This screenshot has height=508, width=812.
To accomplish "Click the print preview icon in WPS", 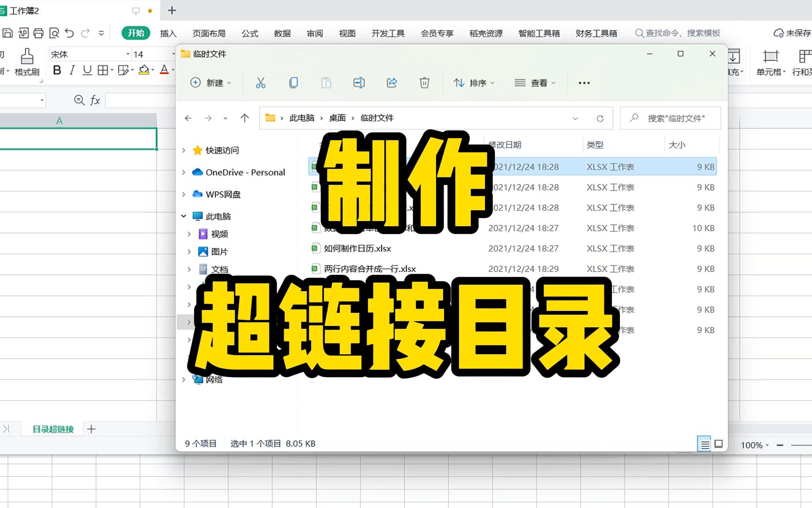I will [x=54, y=33].
